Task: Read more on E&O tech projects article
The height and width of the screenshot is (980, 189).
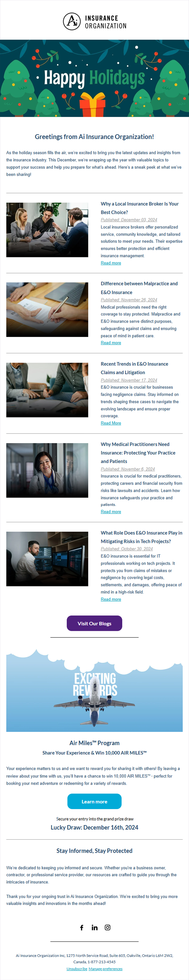Action: [x=111, y=599]
